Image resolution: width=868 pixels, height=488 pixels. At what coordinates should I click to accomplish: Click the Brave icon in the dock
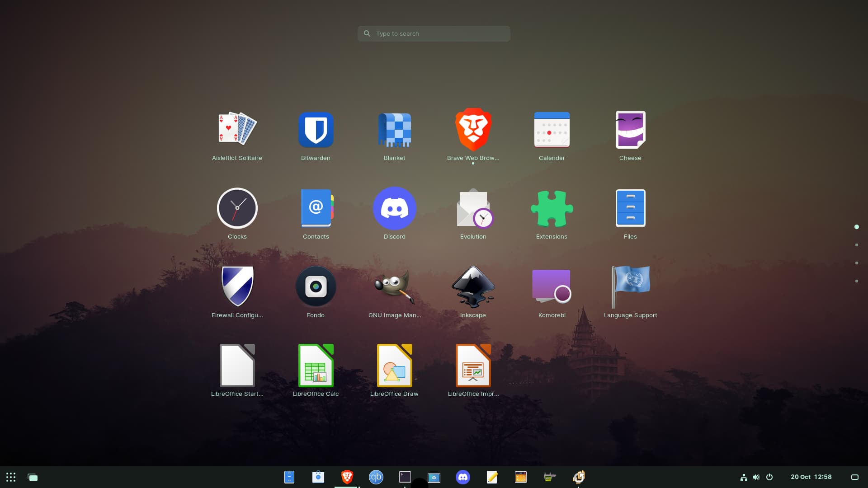(347, 477)
